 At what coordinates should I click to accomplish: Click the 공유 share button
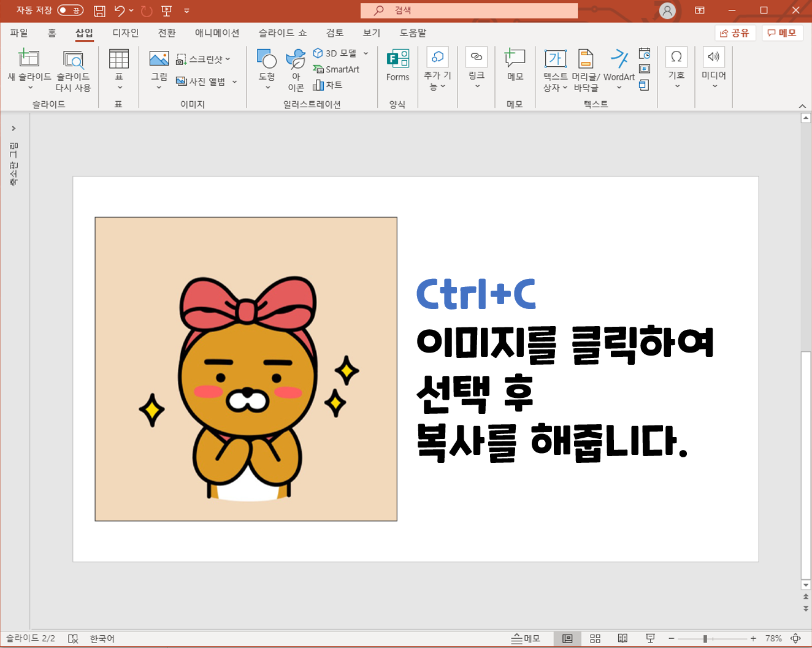[735, 33]
